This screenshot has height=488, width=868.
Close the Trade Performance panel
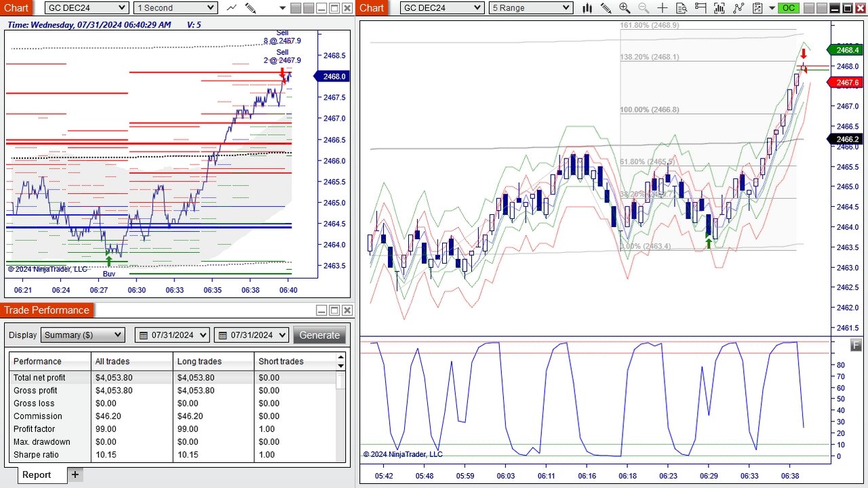[x=347, y=310]
